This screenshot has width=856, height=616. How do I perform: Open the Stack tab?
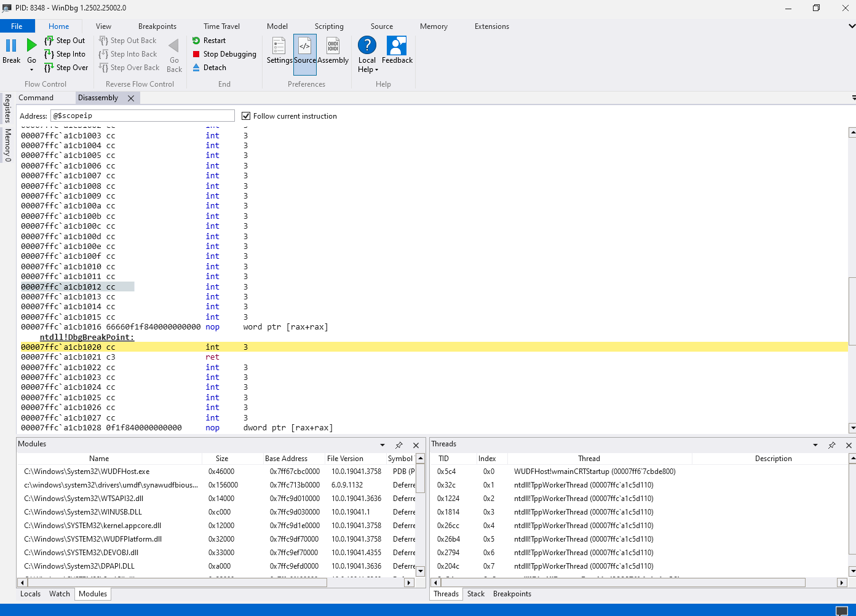[476, 594]
